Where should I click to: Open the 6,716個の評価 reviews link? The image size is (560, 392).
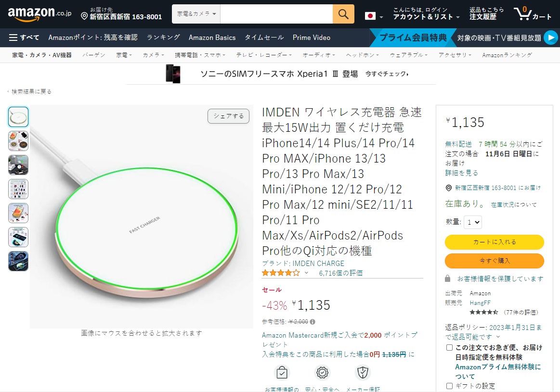coord(342,273)
